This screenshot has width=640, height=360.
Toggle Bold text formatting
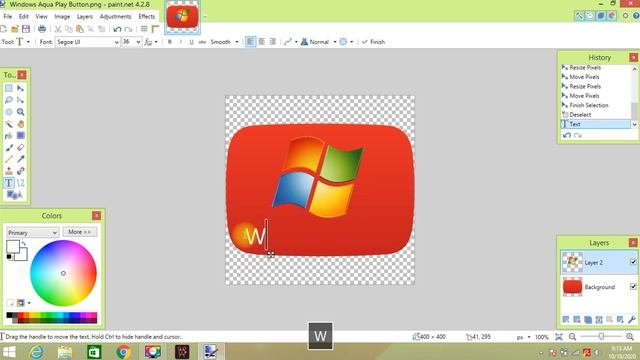pos(170,42)
